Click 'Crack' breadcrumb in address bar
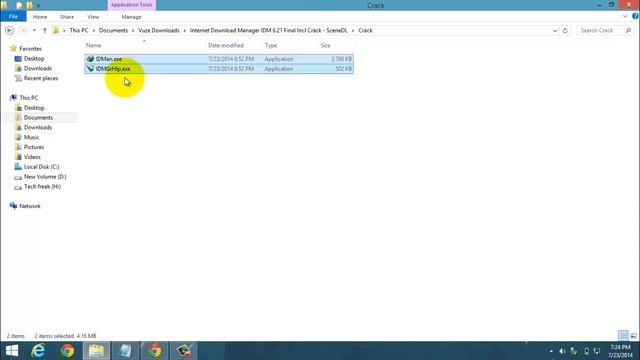The width and height of the screenshot is (640, 360). [x=365, y=31]
